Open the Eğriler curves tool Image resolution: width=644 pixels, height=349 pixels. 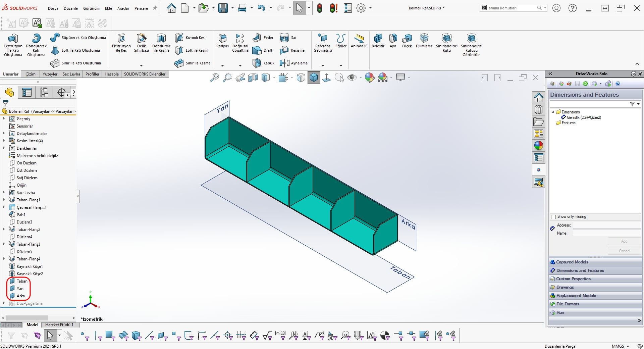341,41
